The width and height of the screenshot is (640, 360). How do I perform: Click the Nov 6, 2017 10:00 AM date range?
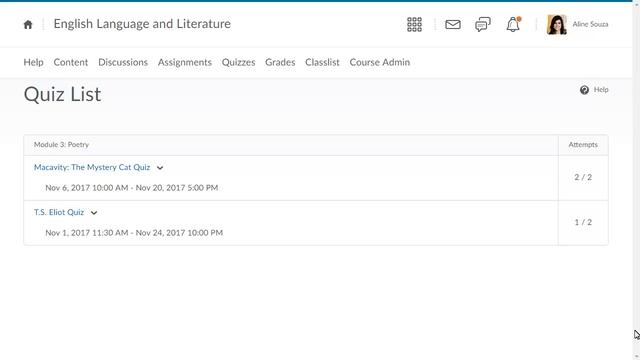tap(131, 188)
